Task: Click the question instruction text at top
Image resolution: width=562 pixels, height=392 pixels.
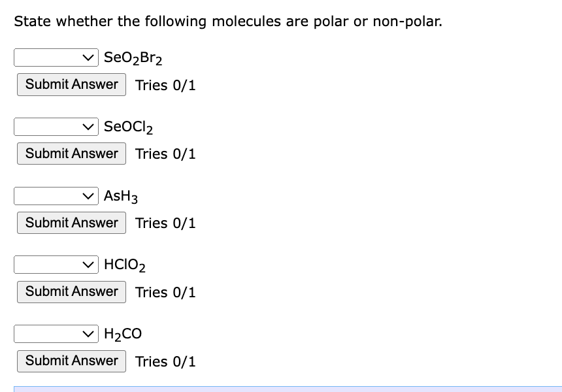Action: [227, 21]
